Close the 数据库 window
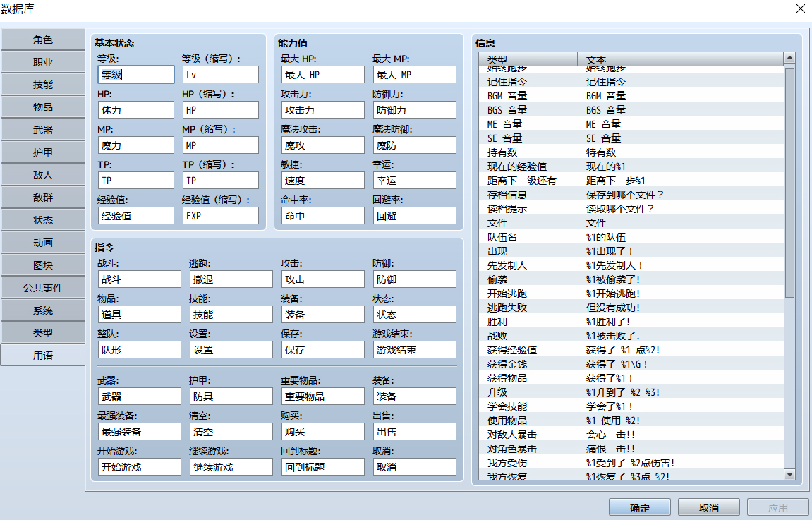812x520 pixels. 800,8
